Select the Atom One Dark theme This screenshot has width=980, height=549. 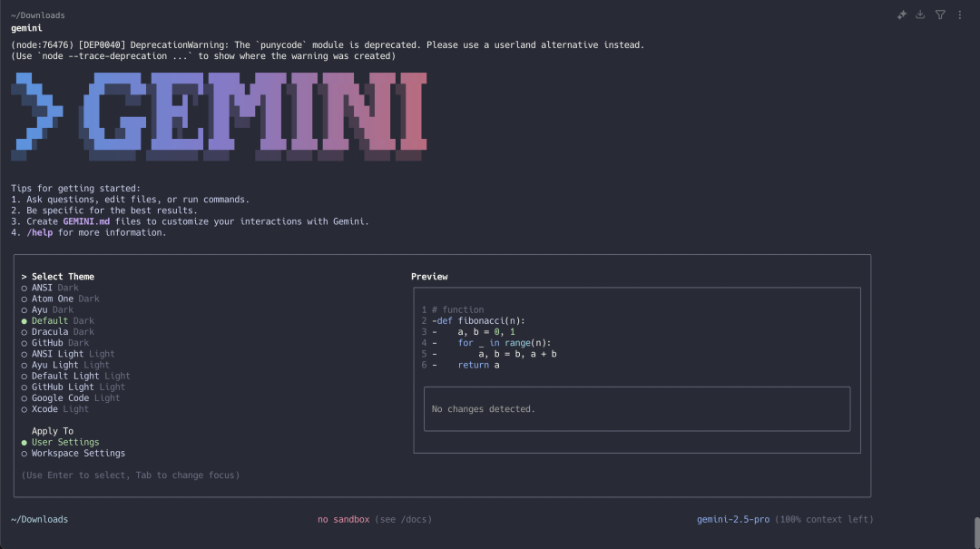(60, 299)
